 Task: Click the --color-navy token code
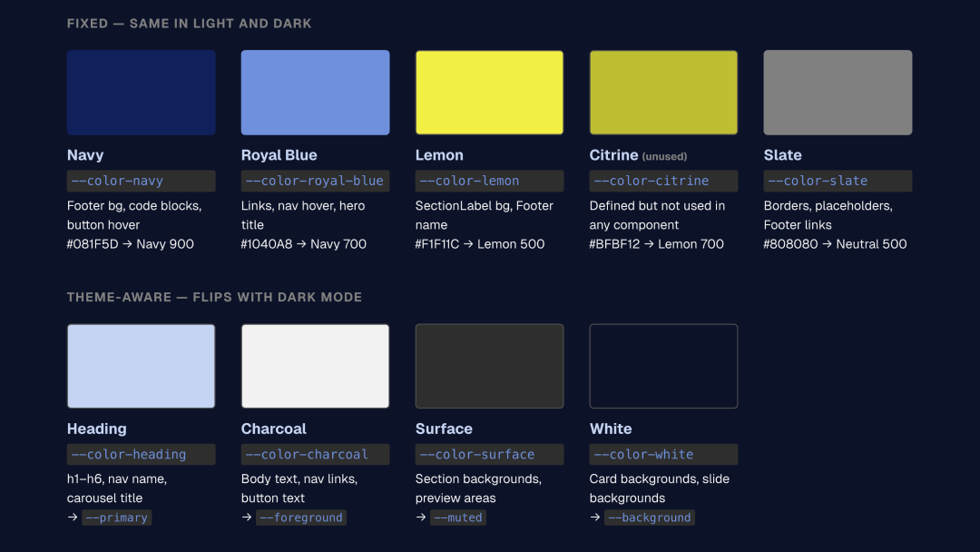(142, 181)
